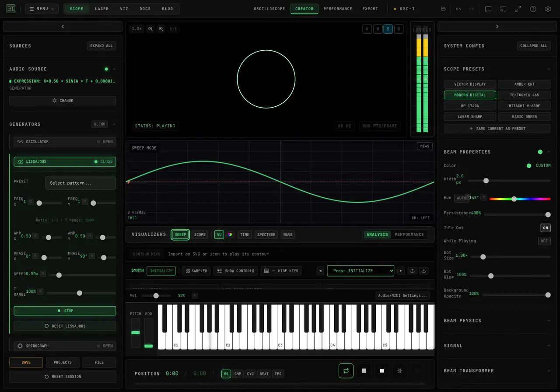Zoom out the scope view
Screen dimensions: 560x392
pyautogui.click(x=150, y=29)
